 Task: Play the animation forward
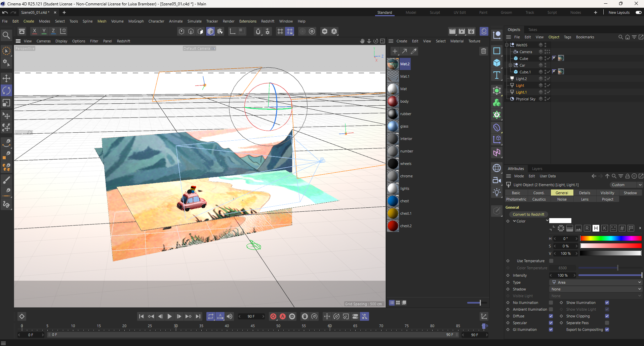pyautogui.click(x=170, y=316)
